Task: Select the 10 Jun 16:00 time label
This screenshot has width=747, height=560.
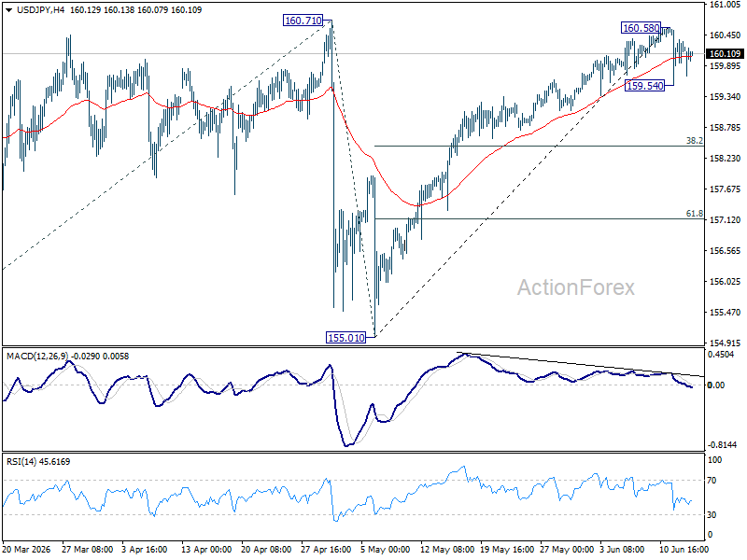Action: coord(684,549)
